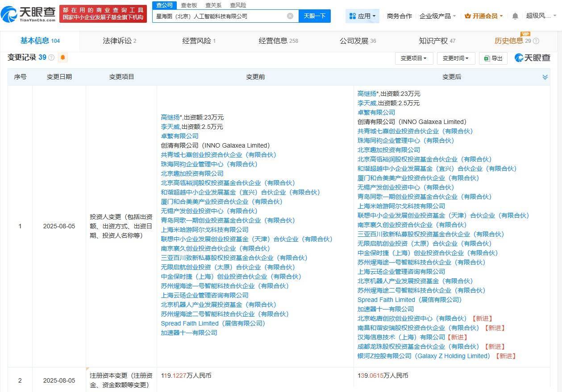Click the 注册资本变更 change item cell

point(121,380)
